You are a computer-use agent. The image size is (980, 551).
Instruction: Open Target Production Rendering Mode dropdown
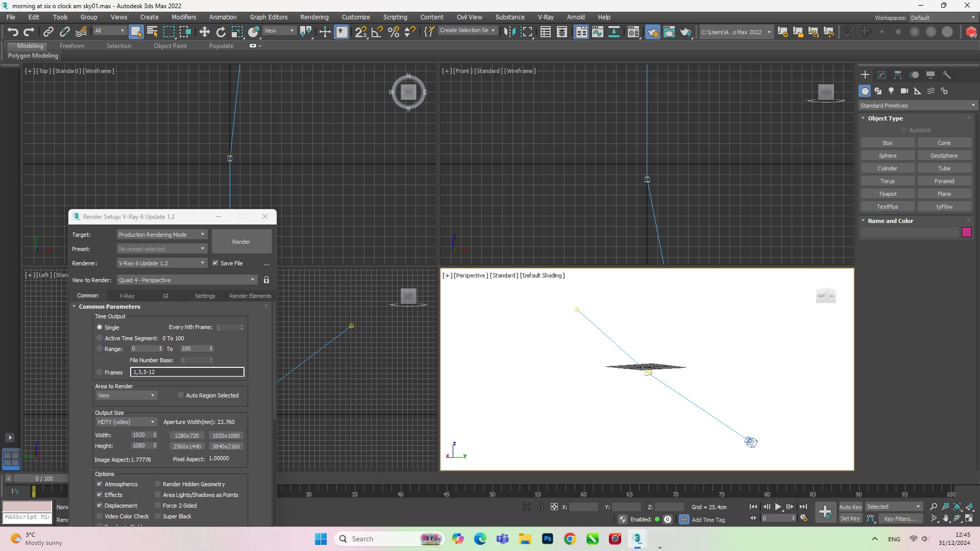point(161,235)
